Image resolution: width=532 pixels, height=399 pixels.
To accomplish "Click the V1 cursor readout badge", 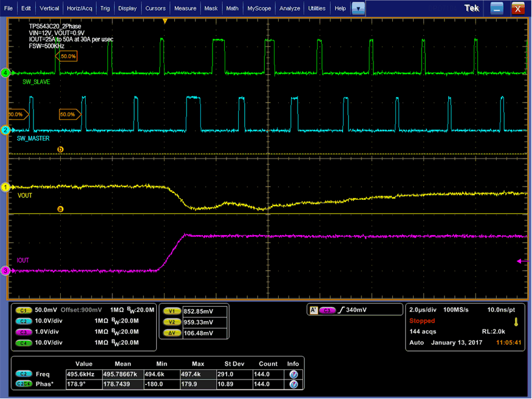I will click(x=172, y=311).
